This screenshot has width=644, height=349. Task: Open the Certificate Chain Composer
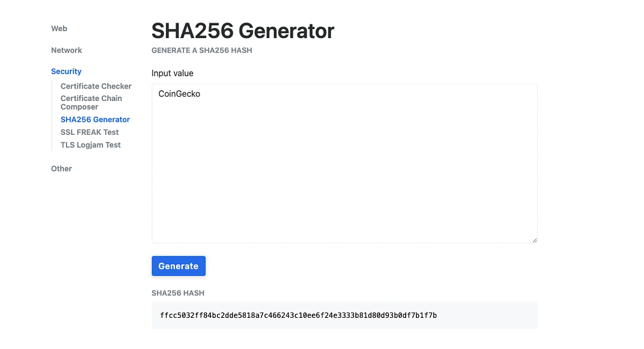[x=91, y=102]
